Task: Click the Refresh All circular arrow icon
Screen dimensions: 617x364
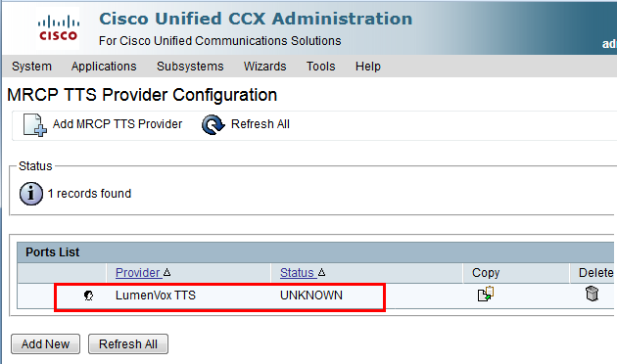Action: [x=213, y=124]
